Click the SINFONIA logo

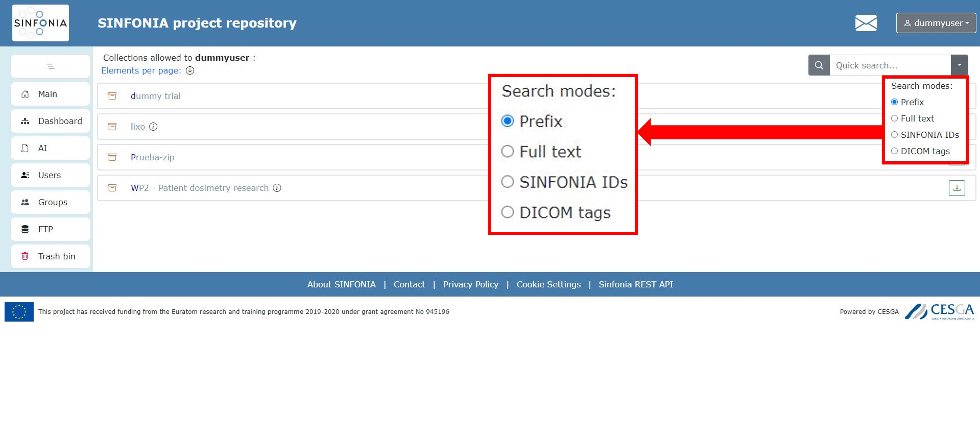tap(40, 23)
